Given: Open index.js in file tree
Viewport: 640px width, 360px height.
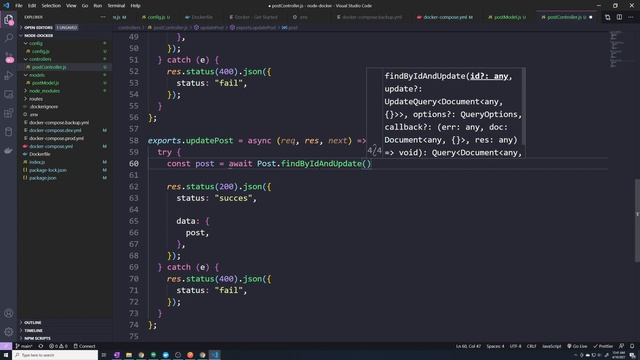Looking at the screenshot, I should (37, 162).
